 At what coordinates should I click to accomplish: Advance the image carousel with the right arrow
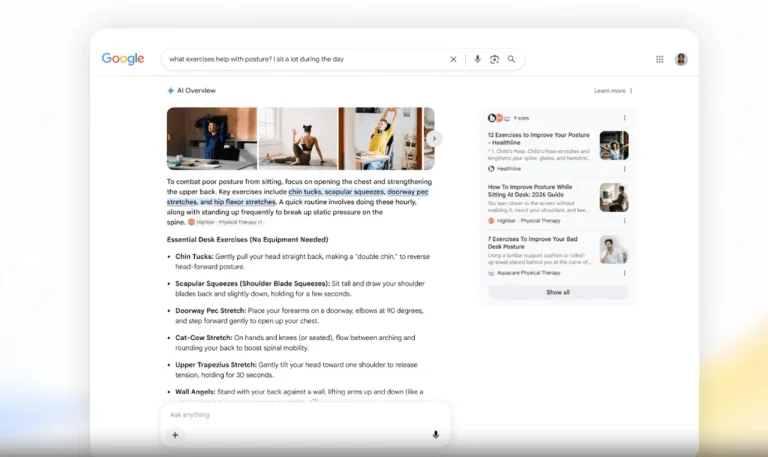point(434,139)
